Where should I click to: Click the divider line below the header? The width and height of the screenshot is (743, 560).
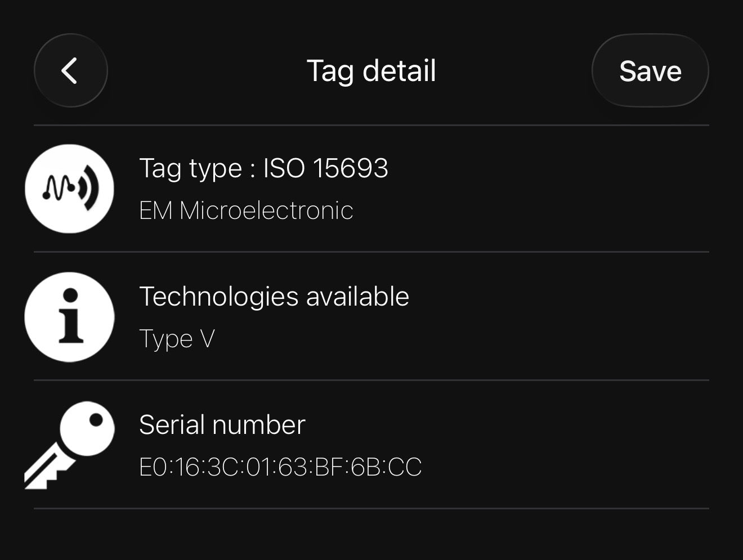tap(371, 125)
